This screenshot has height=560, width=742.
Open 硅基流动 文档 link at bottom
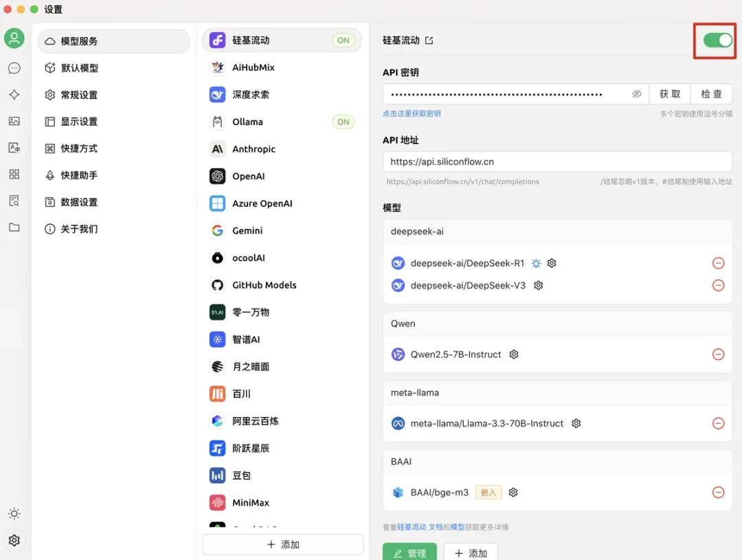tap(420, 527)
